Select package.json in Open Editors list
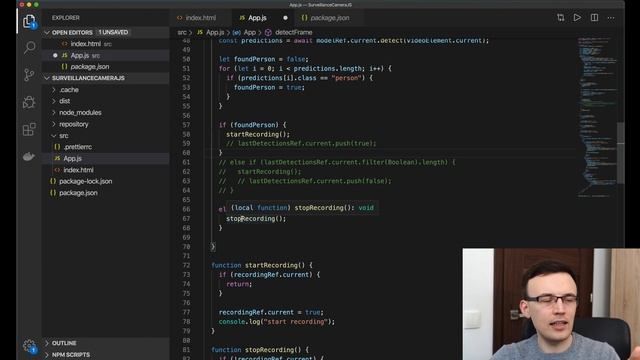Screen dimensions: 640x360 point(105,67)
